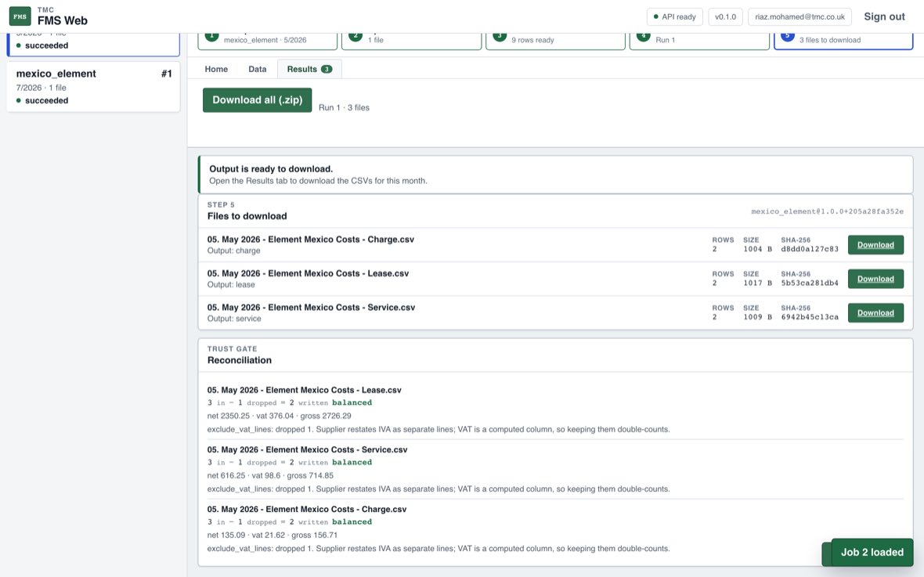Download the Charge.csv file
Viewport: 924px width, 577px height.
(x=875, y=245)
